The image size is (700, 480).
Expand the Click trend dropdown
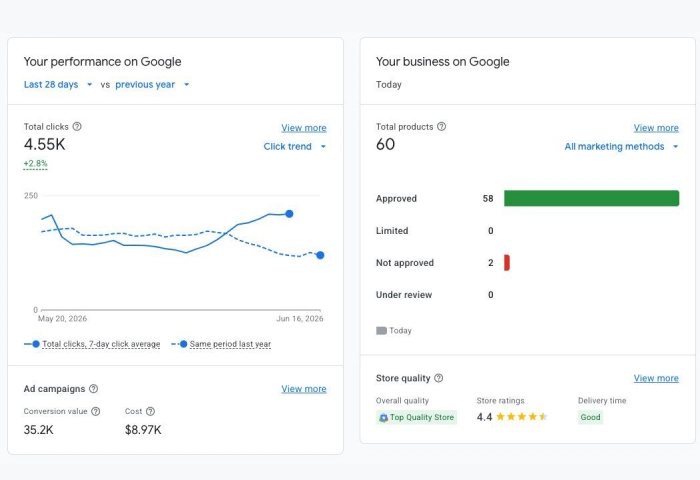295,146
